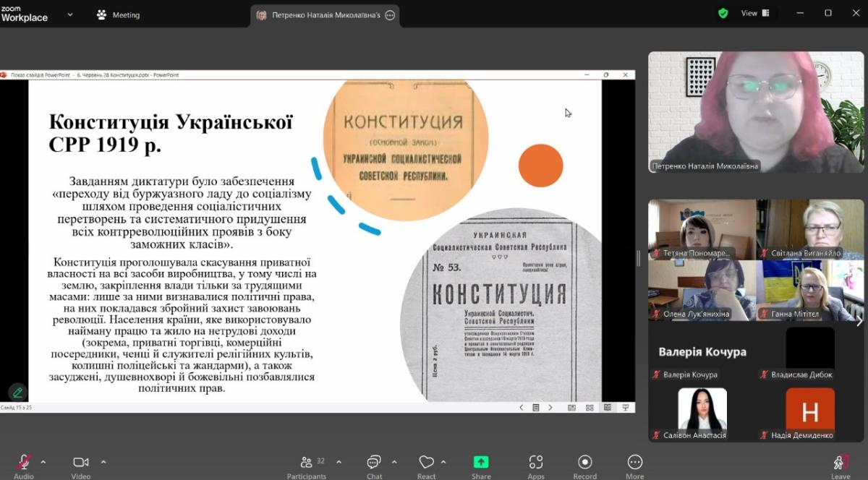868x480 pixels.
Task: Open the Apps icon
Action: 536,463
